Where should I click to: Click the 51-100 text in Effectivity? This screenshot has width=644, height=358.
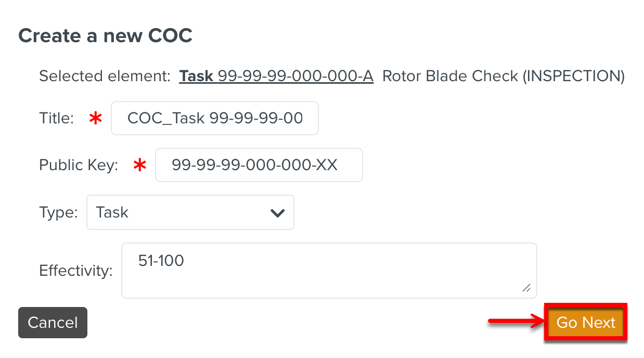[x=161, y=260]
